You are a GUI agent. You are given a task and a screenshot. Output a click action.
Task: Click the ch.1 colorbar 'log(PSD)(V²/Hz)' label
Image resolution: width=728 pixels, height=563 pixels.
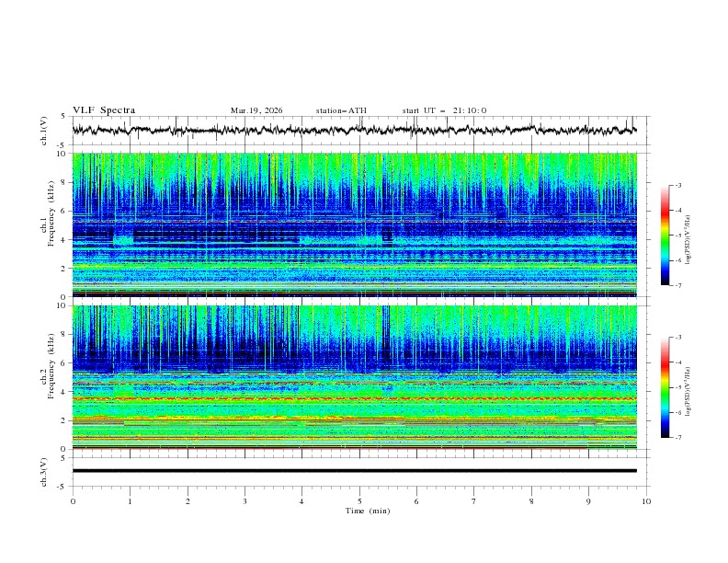click(688, 240)
